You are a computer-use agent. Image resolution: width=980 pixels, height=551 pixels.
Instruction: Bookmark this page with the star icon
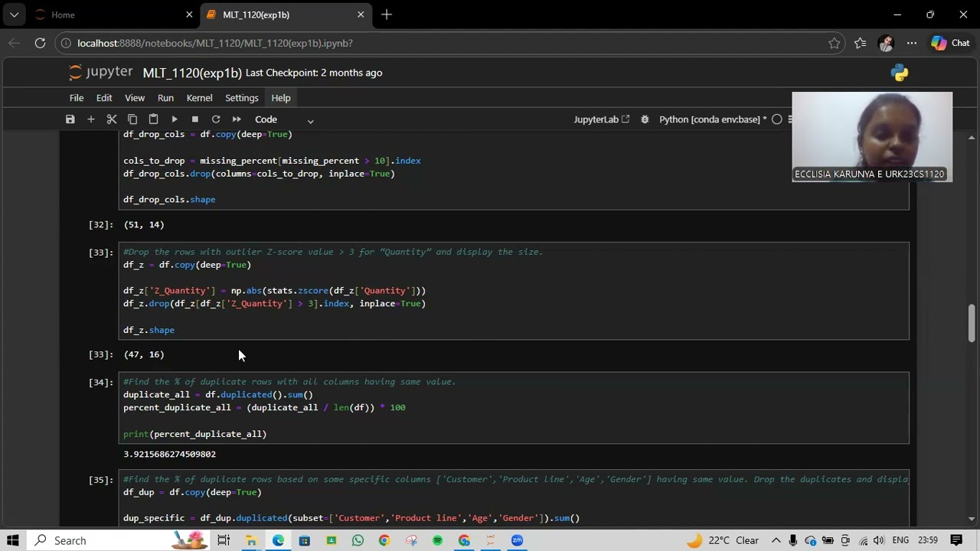click(834, 44)
